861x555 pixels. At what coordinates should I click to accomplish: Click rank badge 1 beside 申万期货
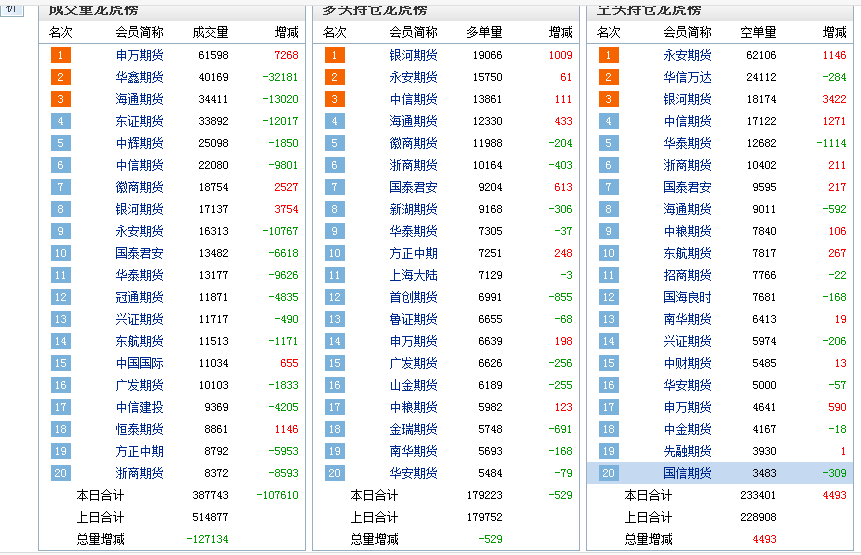[60, 55]
